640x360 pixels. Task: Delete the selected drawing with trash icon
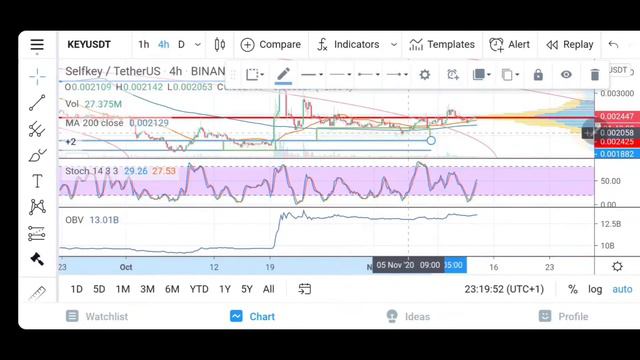(x=595, y=75)
